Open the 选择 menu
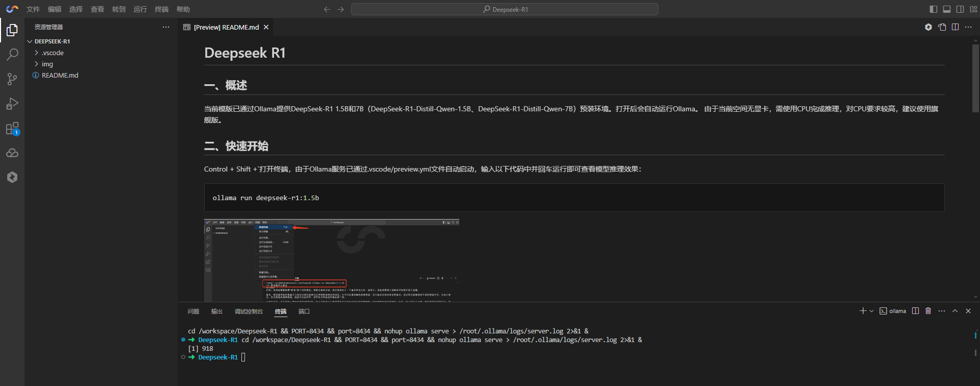This screenshot has height=386, width=980. (x=76, y=9)
